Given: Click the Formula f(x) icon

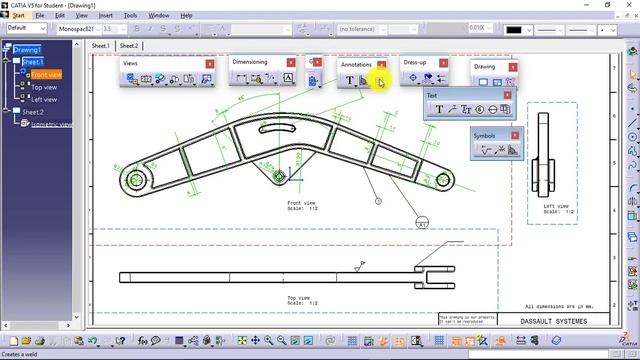Looking at the screenshot, I should [142, 340].
